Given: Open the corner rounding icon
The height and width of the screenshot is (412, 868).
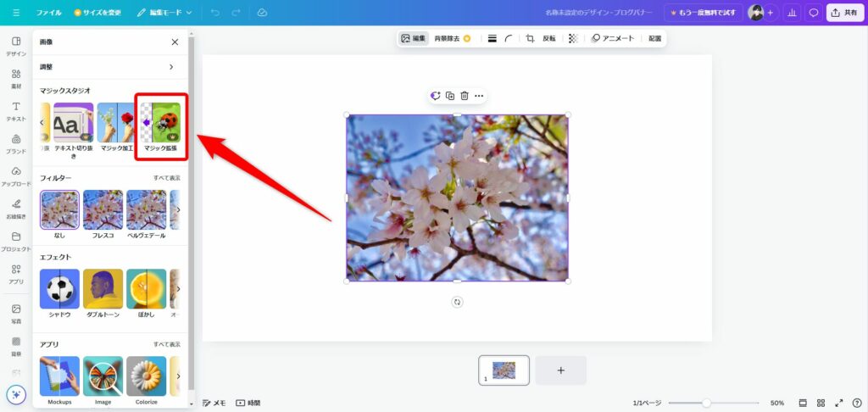Looking at the screenshot, I should 509,38.
